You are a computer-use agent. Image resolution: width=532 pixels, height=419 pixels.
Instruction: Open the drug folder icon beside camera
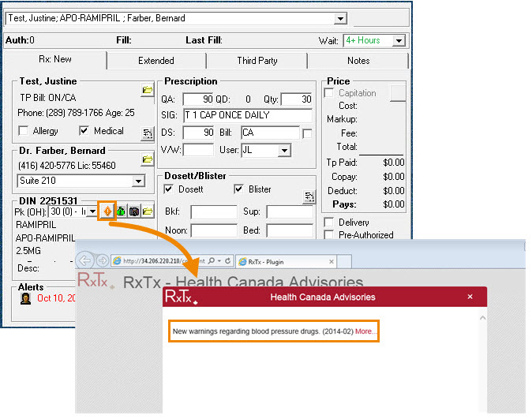coord(148,211)
